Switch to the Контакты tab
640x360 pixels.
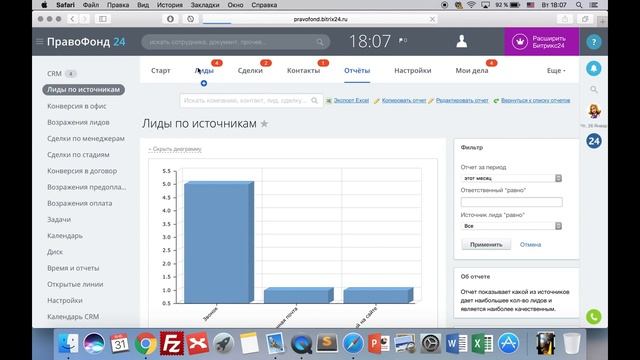point(303,71)
